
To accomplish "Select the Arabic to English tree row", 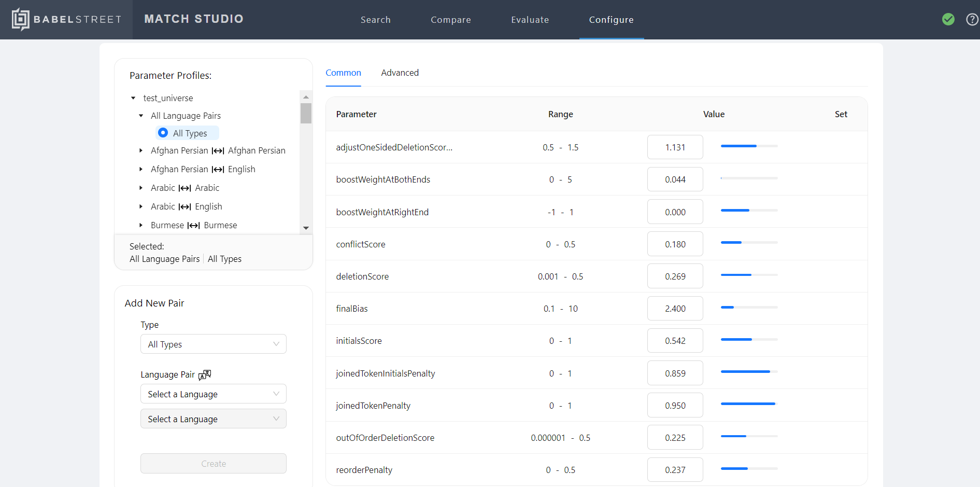I will pos(186,206).
